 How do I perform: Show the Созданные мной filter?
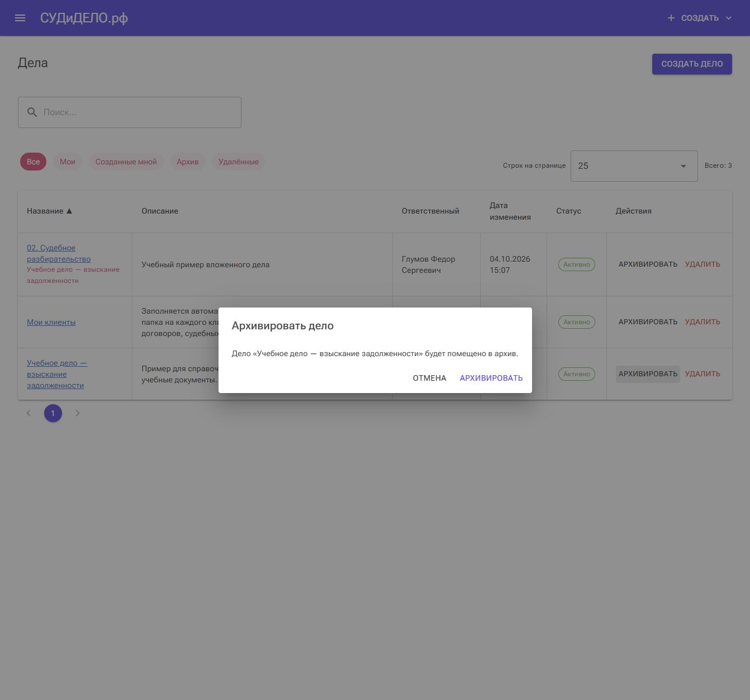(126, 162)
